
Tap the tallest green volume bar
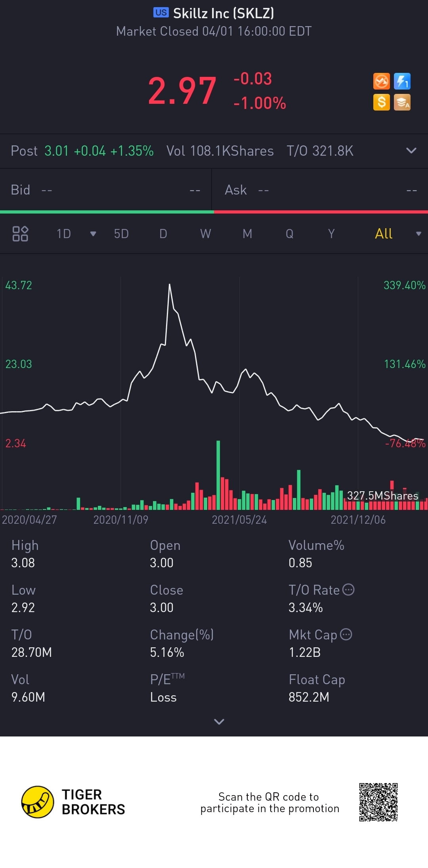pos(218,475)
